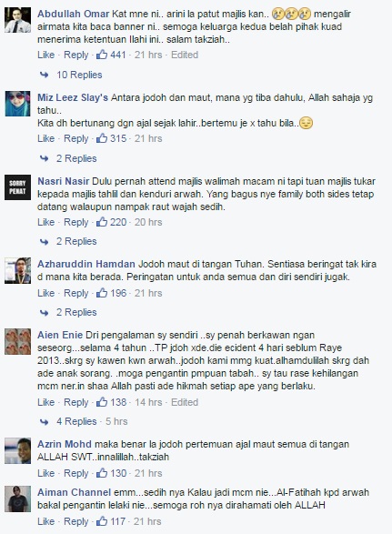Open Azrin Mohd's profile name
392x534 pixels.
(65, 444)
